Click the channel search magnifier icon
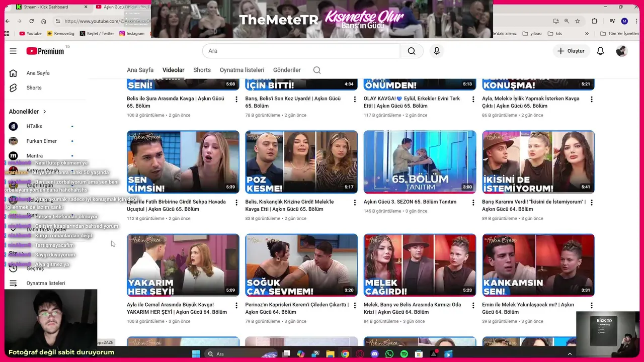The image size is (644, 362). 317,70
